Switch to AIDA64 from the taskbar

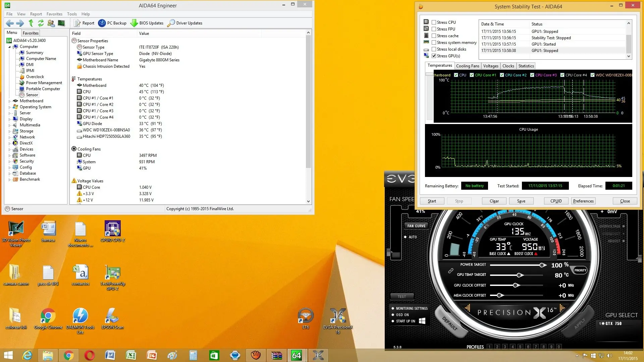click(x=297, y=355)
